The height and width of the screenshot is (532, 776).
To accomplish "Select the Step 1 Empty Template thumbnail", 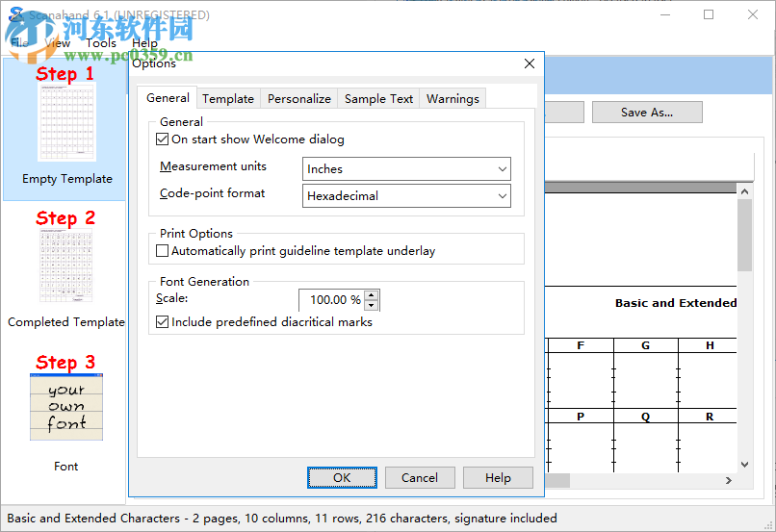I will pyautogui.click(x=66, y=122).
